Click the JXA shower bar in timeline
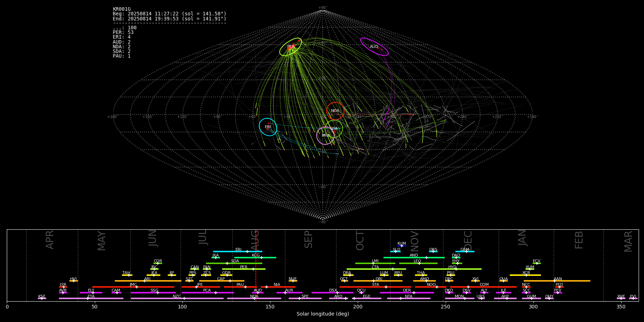 tap(216, 257)
